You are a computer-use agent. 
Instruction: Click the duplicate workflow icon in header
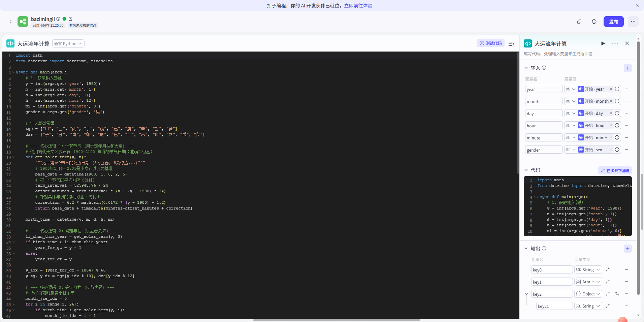(579, 22)
